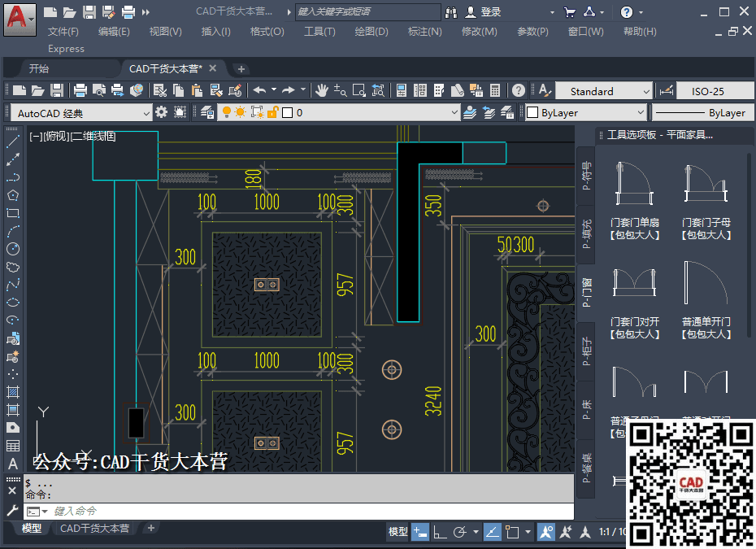Click the 门套门单扇 door block thumbnail

click(x=634, y=184)
